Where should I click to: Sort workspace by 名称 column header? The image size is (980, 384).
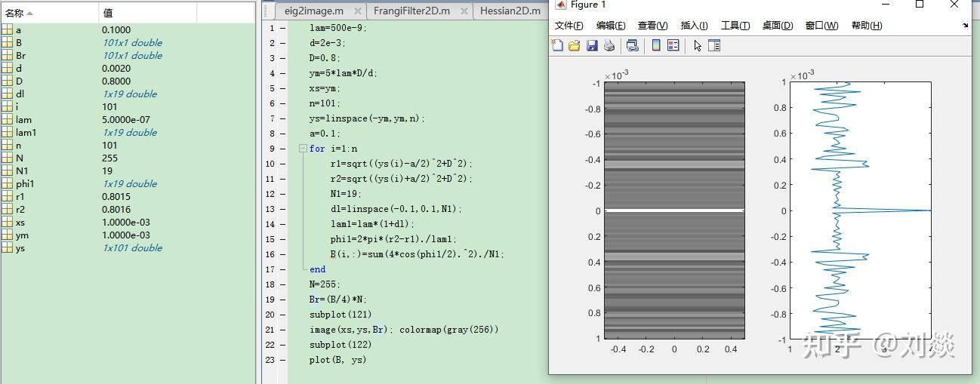click(x=49, y=13)
